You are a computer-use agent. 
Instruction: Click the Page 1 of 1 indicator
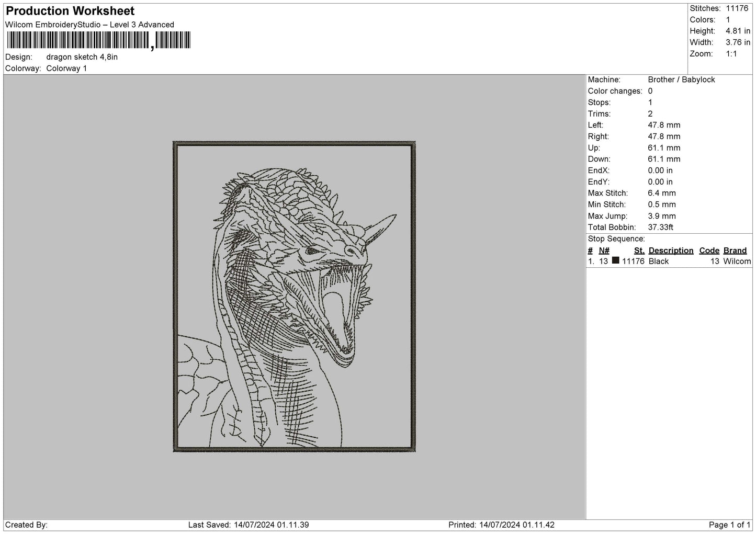click(x=730, y=525)
